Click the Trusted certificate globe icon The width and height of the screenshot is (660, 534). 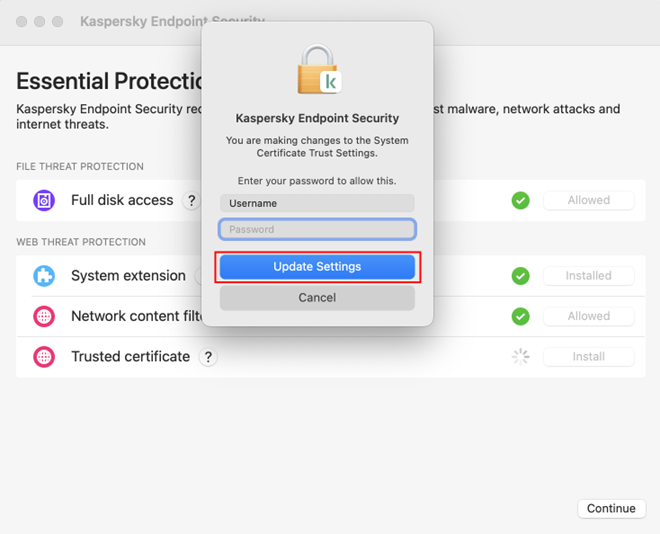44,356
